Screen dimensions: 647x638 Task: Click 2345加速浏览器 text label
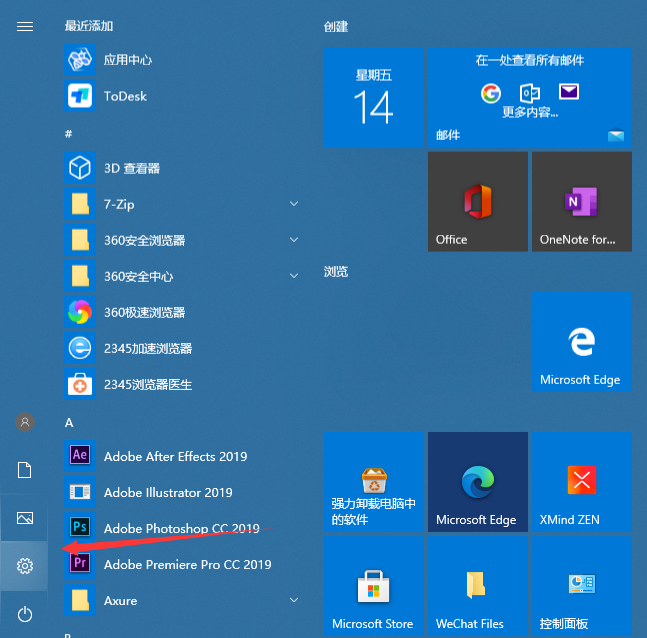[x=148, y=348]
